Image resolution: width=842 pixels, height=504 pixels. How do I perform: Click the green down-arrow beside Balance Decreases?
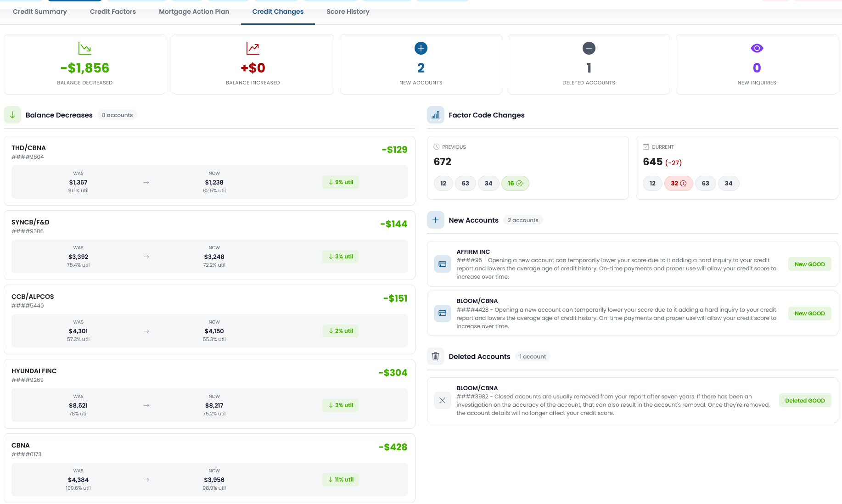[12, 115]
